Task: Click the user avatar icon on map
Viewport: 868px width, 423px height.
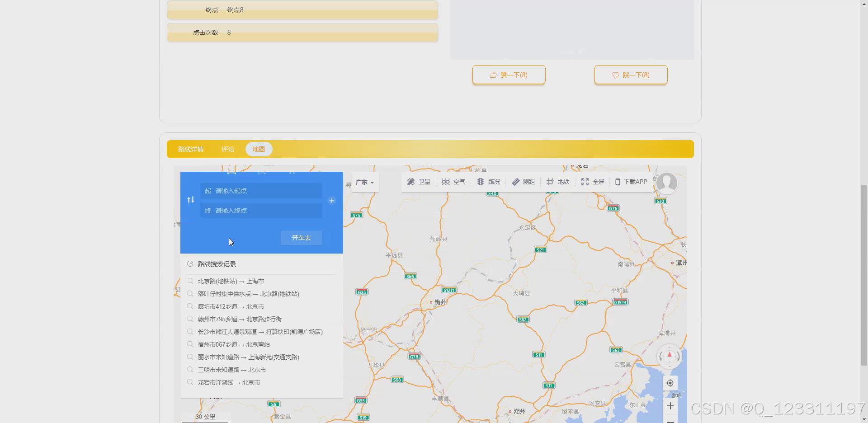Action: [667, 183]
